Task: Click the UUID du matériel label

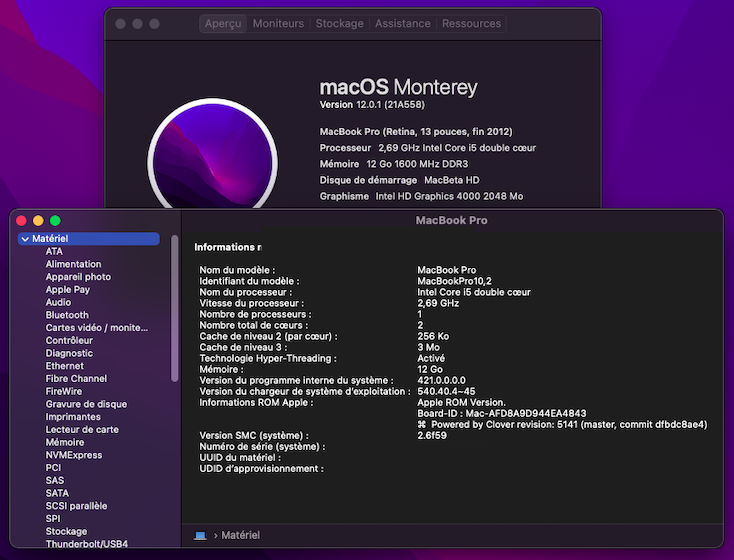Action: 240,457
